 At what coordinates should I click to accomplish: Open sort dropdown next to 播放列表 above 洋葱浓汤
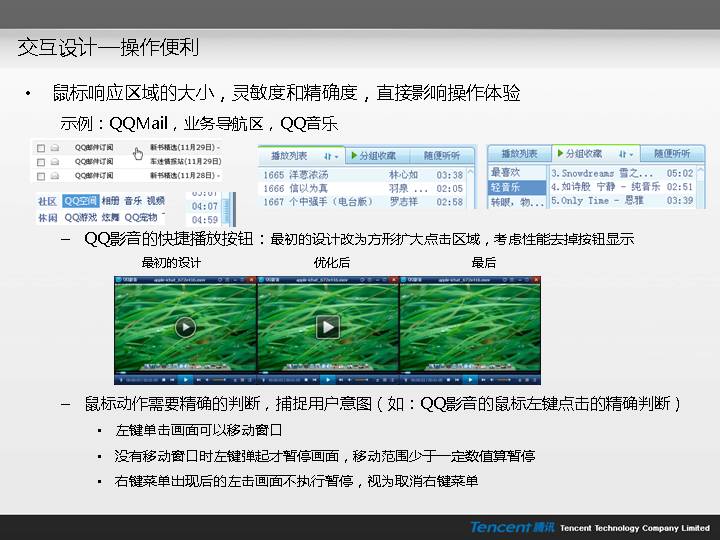(329, 156)
